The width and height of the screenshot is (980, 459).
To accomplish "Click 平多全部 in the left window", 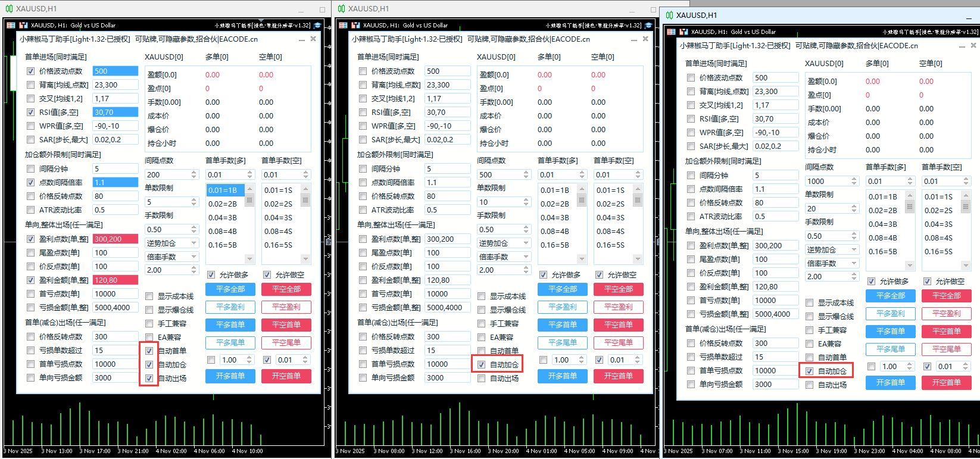I will tap(230, 289).
